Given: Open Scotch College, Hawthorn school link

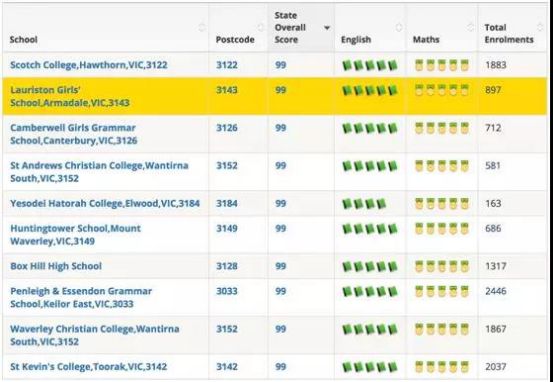Looking at the screenshot, I should click(x=89, y=65).
